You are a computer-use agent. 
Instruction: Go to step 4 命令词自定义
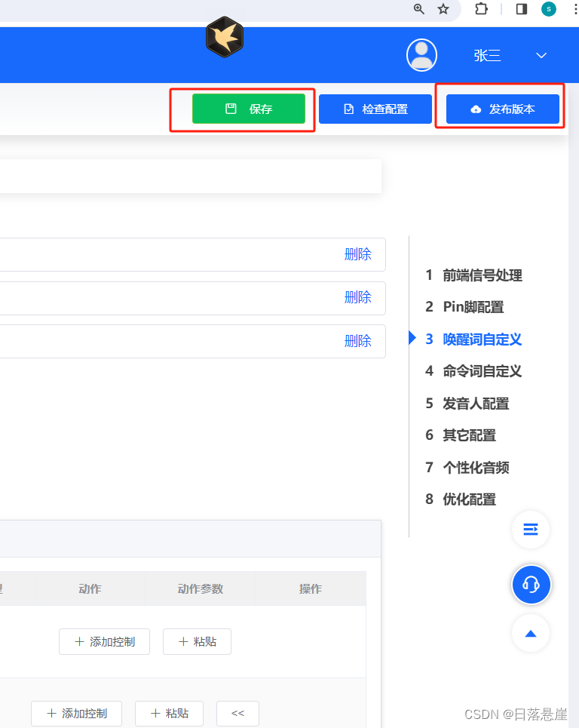(x=473, y=371)
